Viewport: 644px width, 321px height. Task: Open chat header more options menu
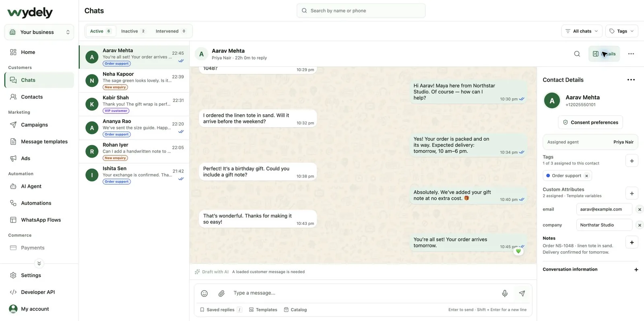pos(631,54)
